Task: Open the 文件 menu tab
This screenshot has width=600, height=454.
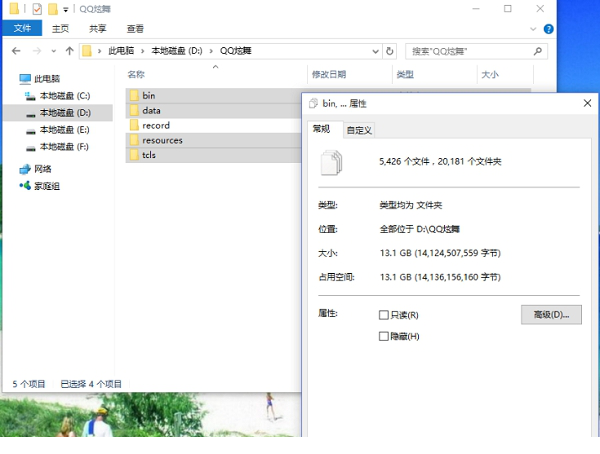Action: pyautogui.click(x=22, y=28)
